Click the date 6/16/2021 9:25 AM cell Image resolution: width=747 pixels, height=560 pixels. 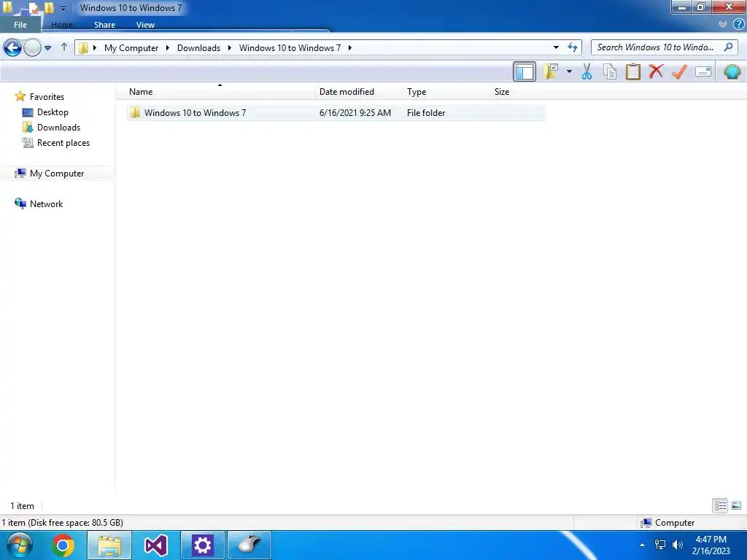[355, 113]
